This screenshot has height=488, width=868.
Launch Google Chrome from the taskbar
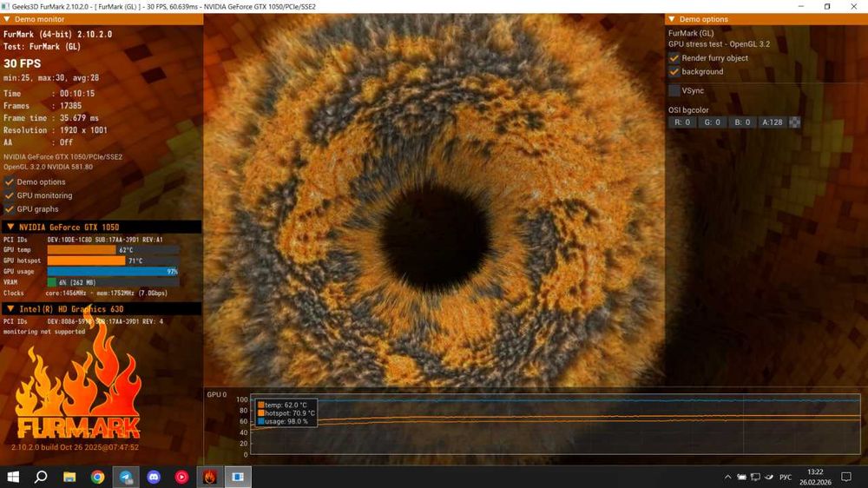click(x=97, y=477)
